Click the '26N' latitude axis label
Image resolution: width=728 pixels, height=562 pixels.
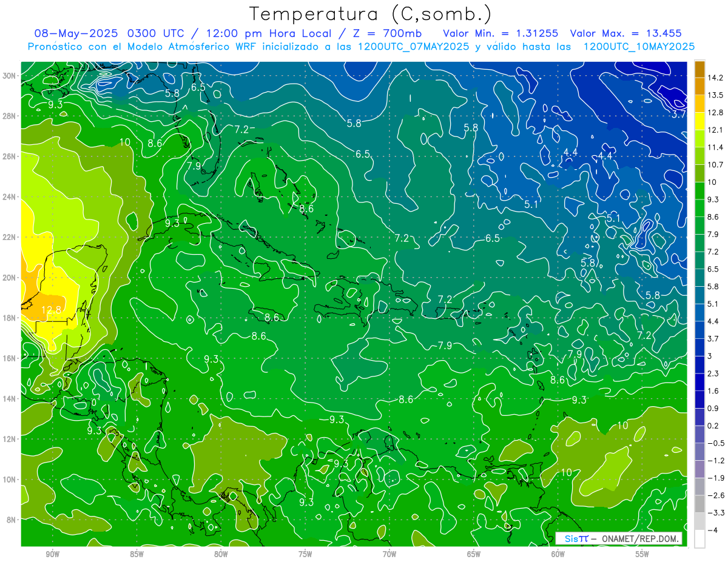[x=10, y=156]
